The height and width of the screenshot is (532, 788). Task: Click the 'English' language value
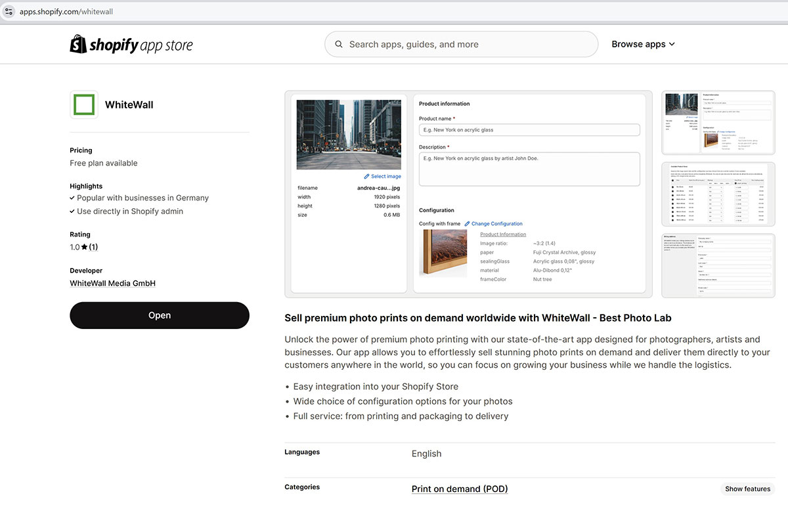point(427,454)
